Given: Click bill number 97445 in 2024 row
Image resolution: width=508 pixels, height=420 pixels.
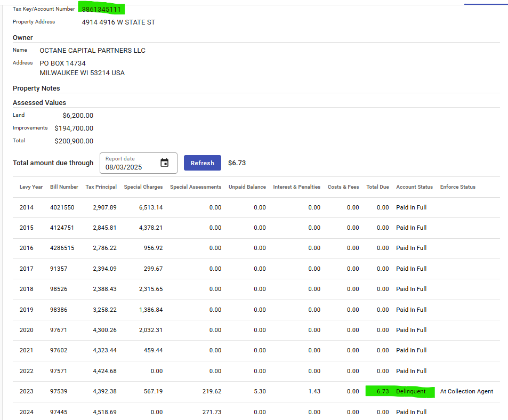Looking at the screenshot, I should tap(59, 412).
